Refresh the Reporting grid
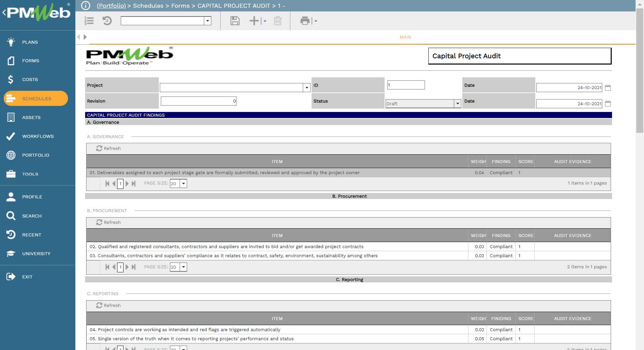Image resolution: width=644 pixels, height=350 pixels. 108,305
